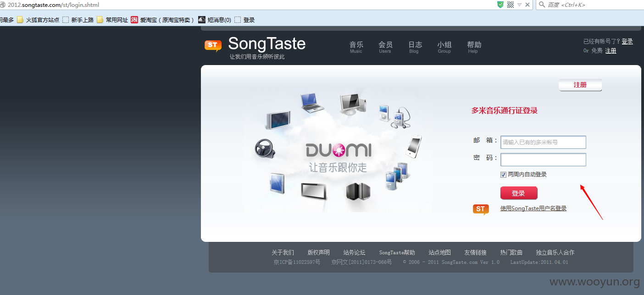
Task: Open the 登录 bookmark in bookmarks bar
Action: coord(244,20)
